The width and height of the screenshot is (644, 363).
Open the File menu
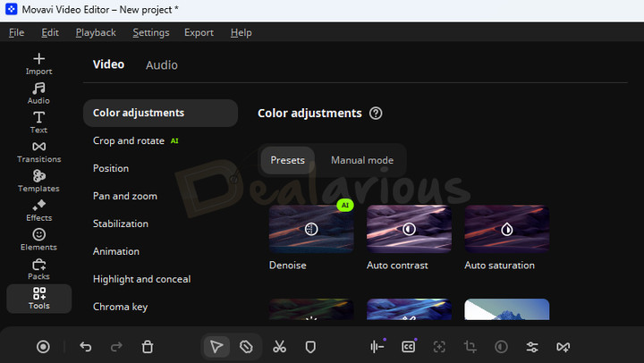point(16,32)
